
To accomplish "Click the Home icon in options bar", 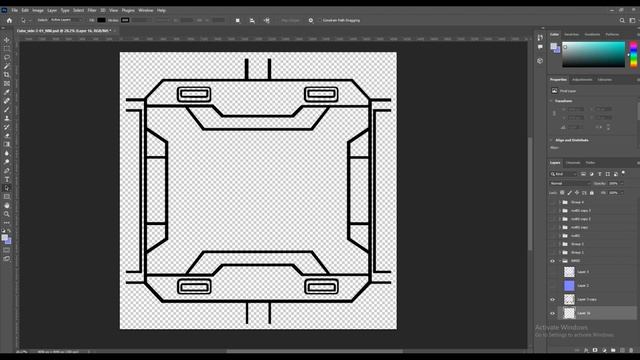I will point(9,20).
